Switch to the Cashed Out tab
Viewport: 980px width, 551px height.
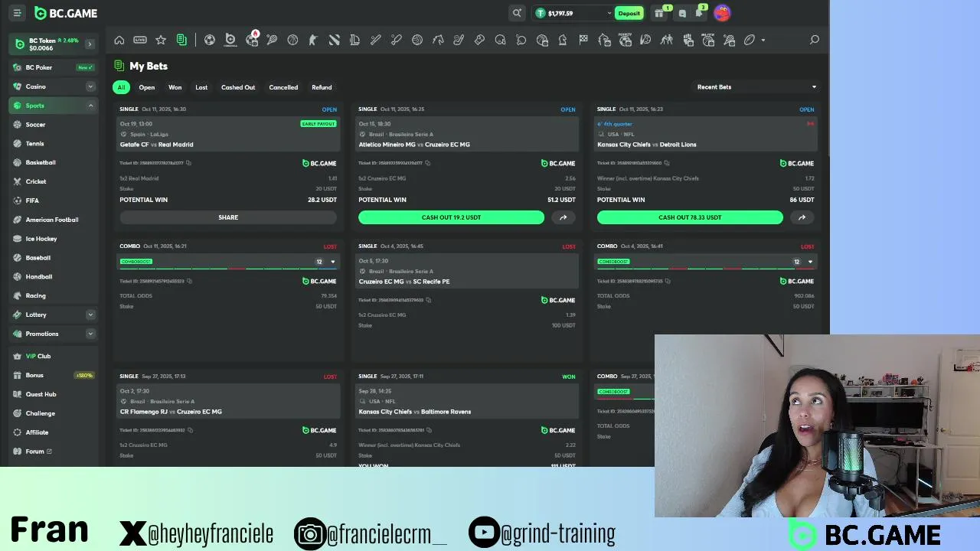point(238,87)
